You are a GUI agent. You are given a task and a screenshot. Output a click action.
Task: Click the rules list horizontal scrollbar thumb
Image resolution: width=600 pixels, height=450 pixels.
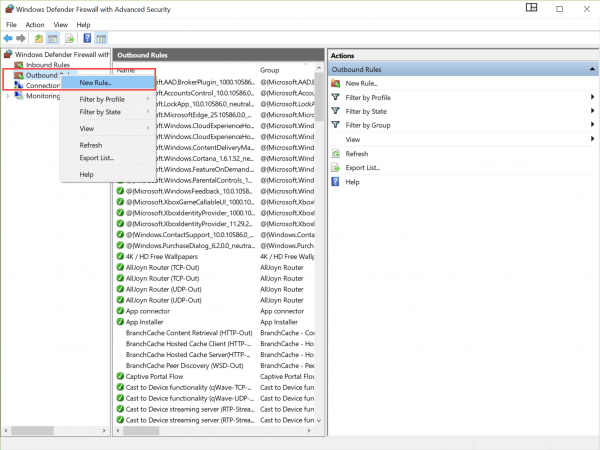click(x=141, y=430)
